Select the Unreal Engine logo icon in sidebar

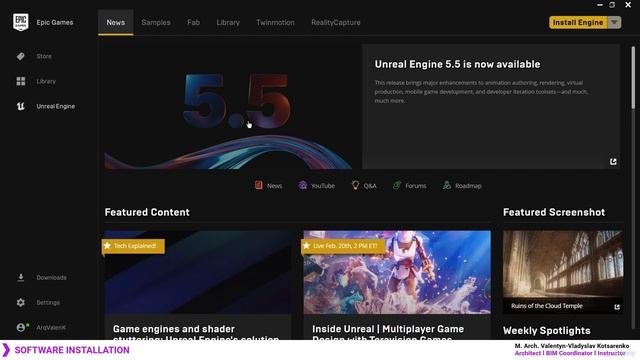point(21,106)
